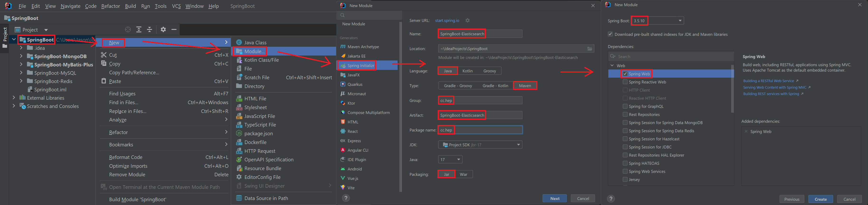Uncheck Download pre-built shared indexes option
Image resolution: width=868 pixels, height=205 pixels.
pos(610,34)
